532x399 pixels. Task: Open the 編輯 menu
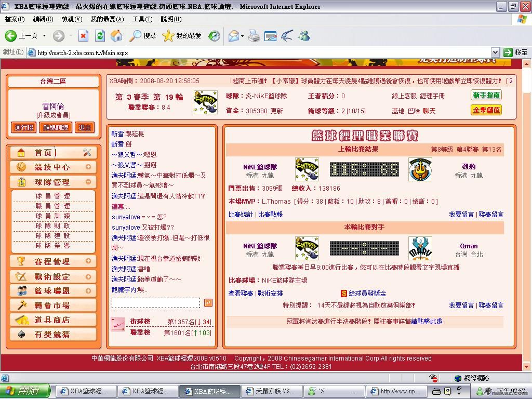[x=43, y=19]
